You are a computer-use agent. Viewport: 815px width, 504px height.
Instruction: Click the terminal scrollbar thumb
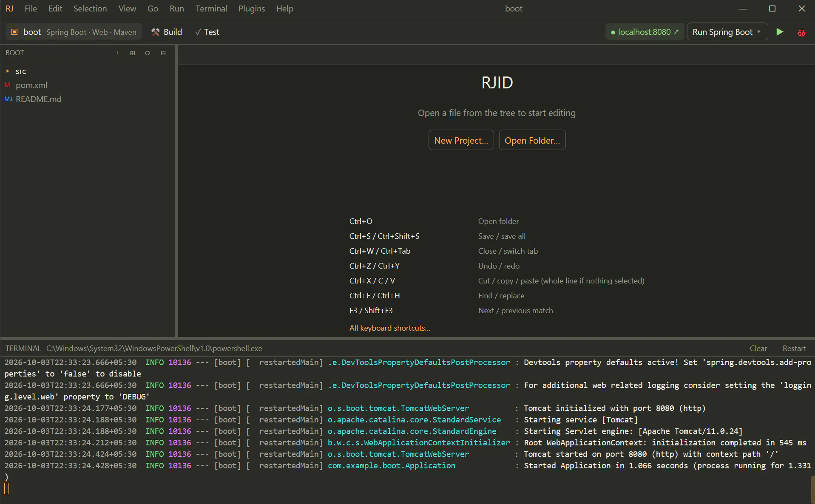[812, 490]
